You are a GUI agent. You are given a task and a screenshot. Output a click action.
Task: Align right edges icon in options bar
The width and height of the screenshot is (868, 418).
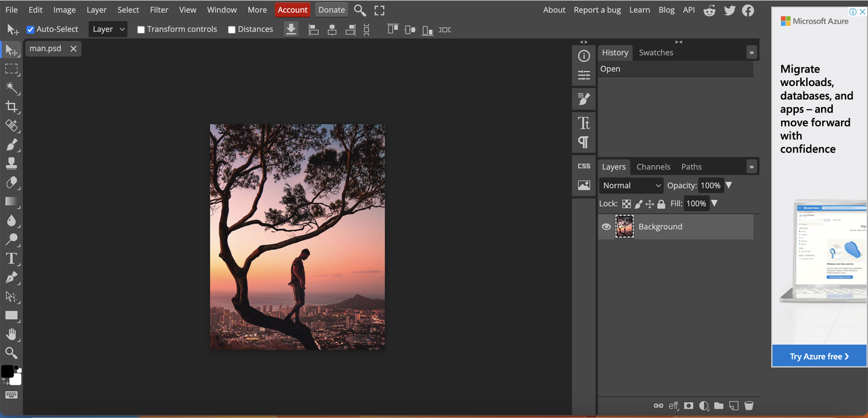[350, 29]
